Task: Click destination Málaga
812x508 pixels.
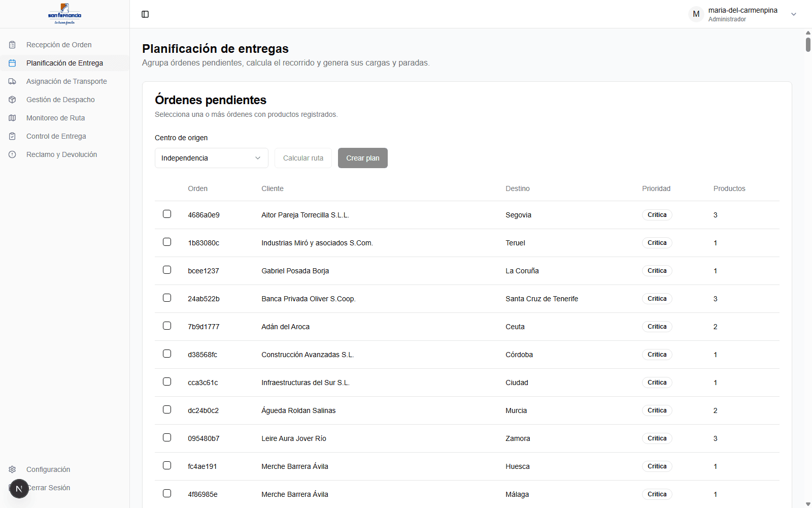Action: 517,494
